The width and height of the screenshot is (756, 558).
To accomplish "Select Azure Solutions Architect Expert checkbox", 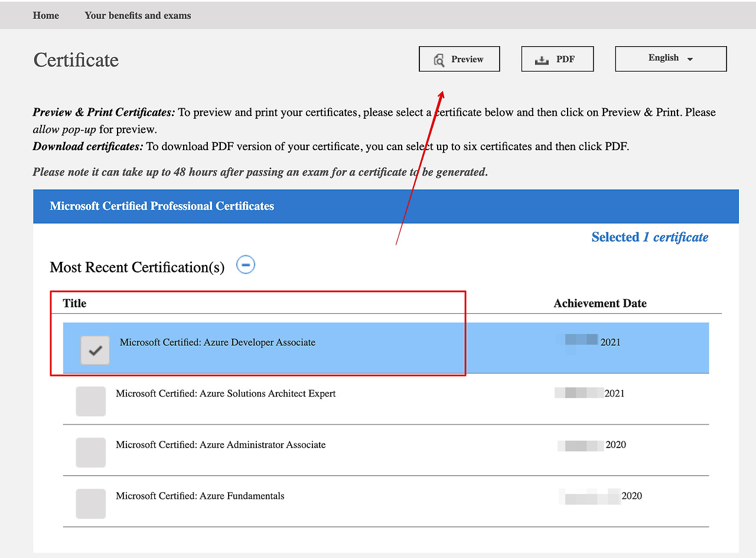I will point(91,401).
